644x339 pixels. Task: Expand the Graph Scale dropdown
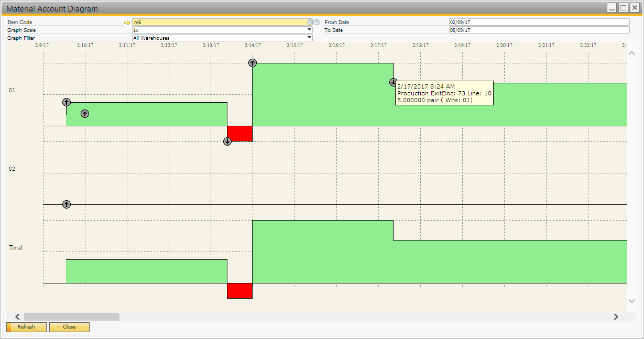coord(309,30)
